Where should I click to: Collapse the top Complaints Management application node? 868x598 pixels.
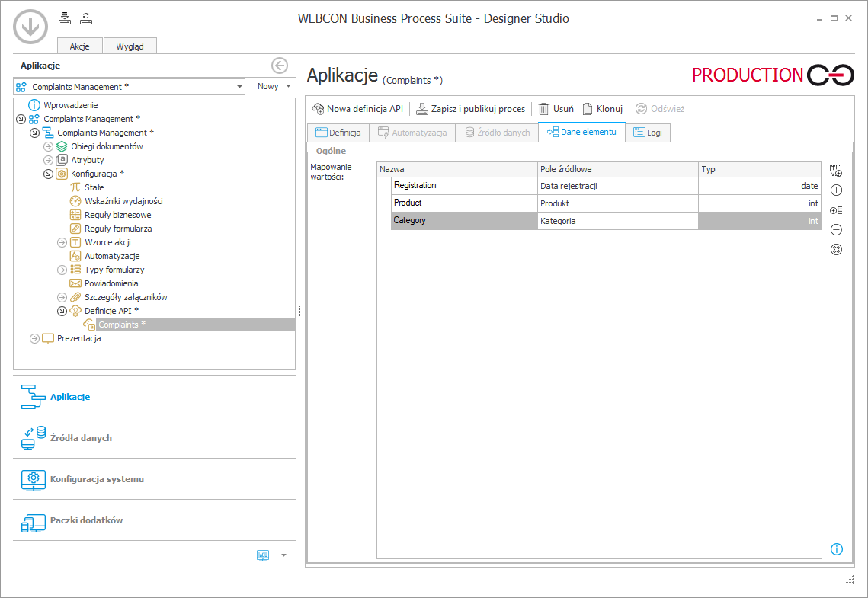21,119
